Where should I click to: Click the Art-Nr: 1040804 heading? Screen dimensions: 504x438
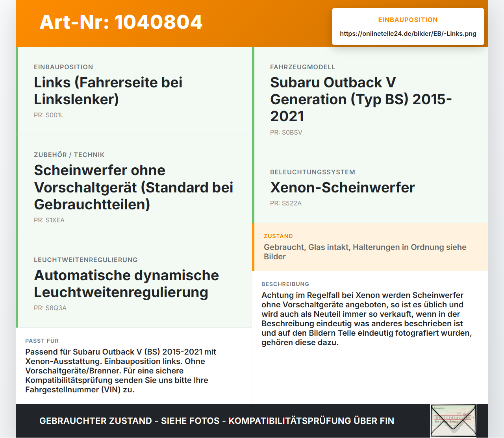[121, 22]
